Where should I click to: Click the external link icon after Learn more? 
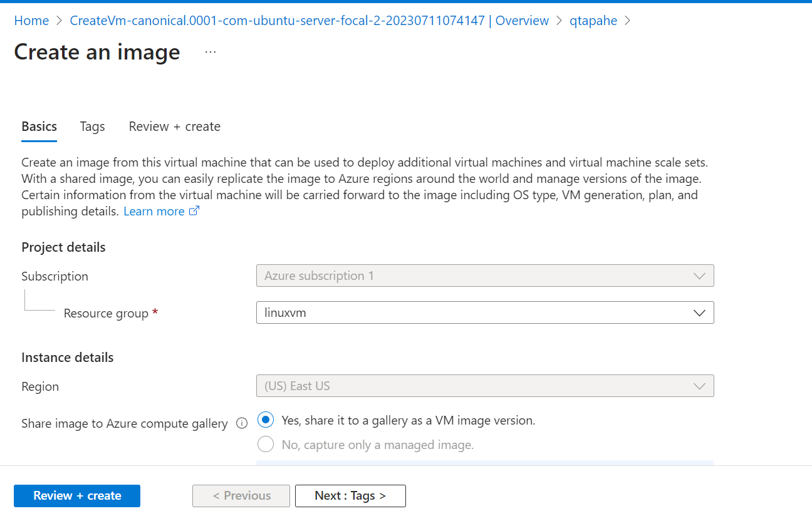(x=194, y=210)
